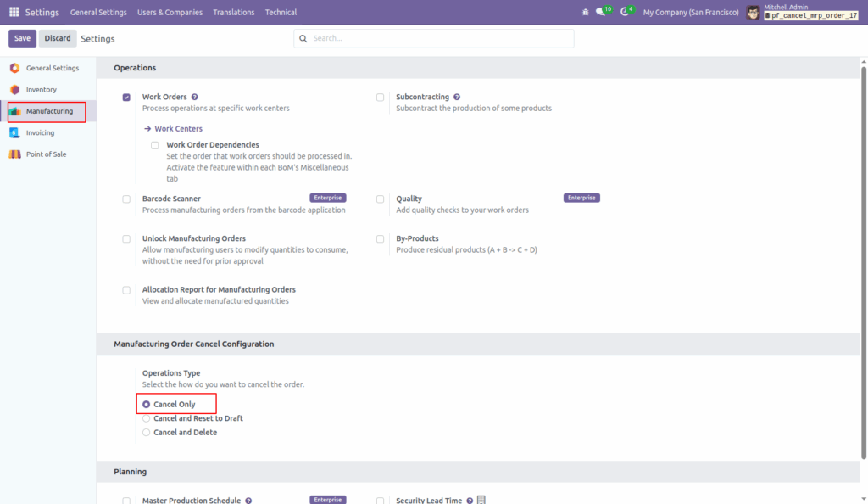Switch to the Translations menu
The image size is (868, 504).
click(233, 12)
